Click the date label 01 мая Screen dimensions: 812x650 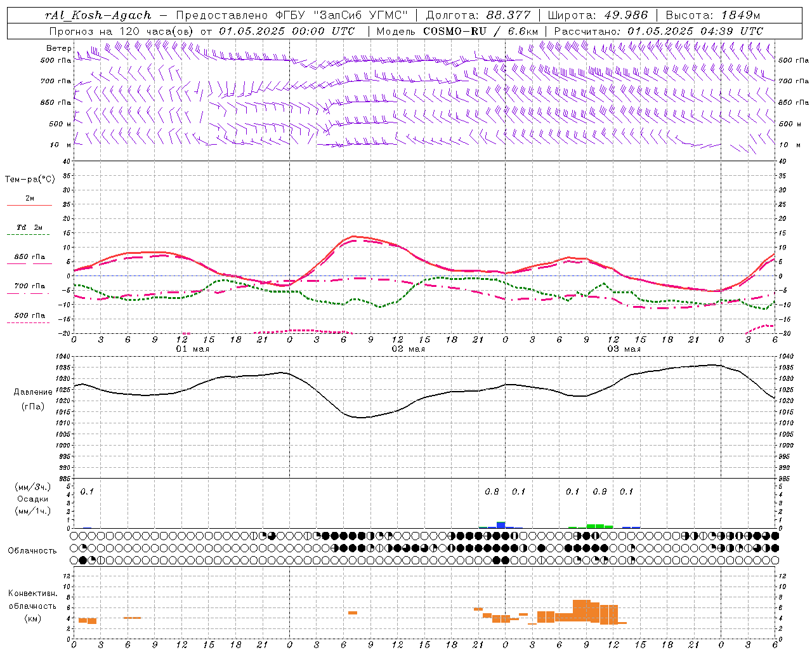click(x=193, y=349)
